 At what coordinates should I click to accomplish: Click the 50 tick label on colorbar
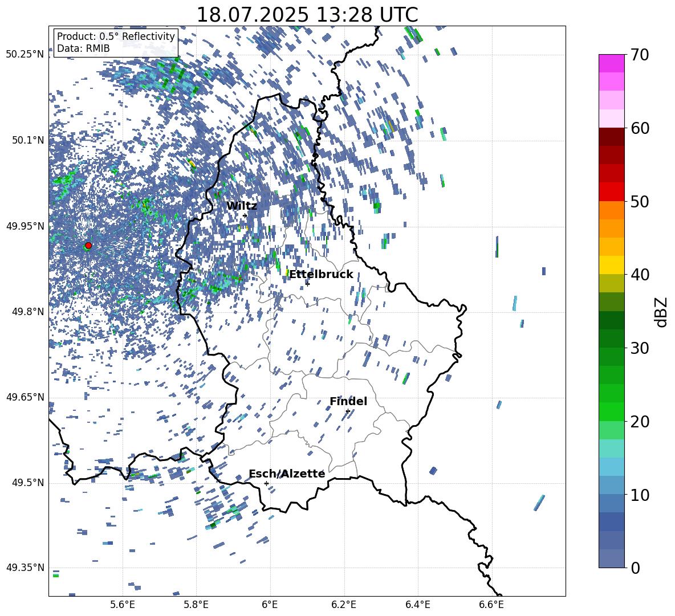[640, 202]
